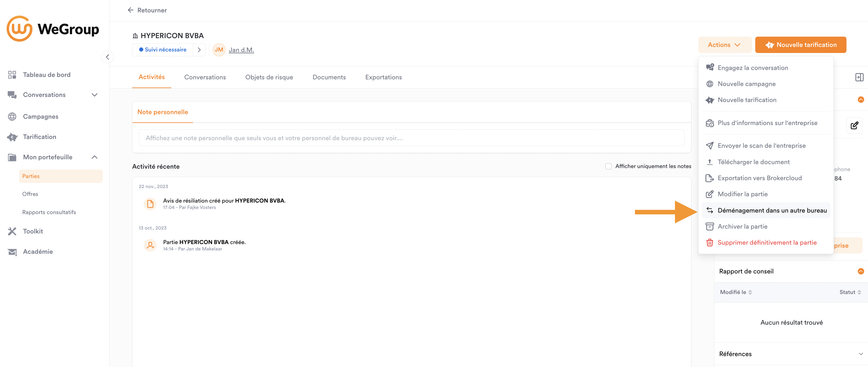This screenshot has height=367, width=868.
Task: Choose Nouvelle tarification in the Actions menu
Action: pos(766,100)
